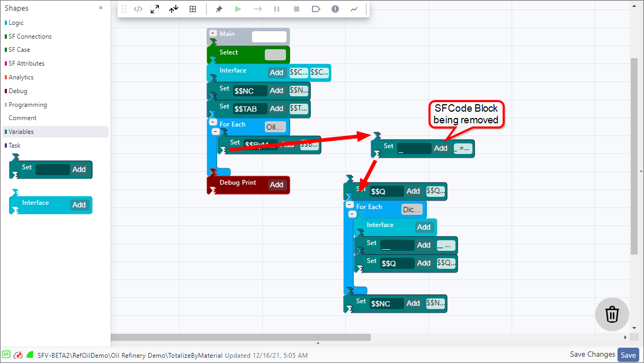The width and height of the screenshot is (644, 363).
Task: Open the line chart toolbar icon
Action: click(x=354, y=9)
